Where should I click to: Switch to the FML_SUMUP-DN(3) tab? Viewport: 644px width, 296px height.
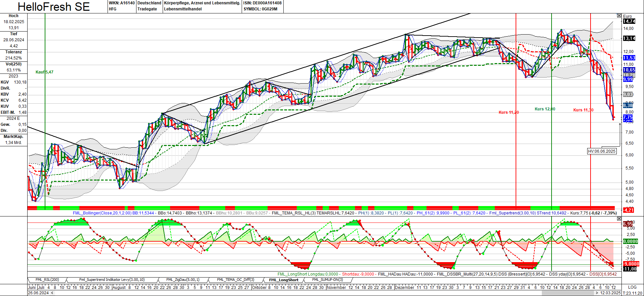327,280
